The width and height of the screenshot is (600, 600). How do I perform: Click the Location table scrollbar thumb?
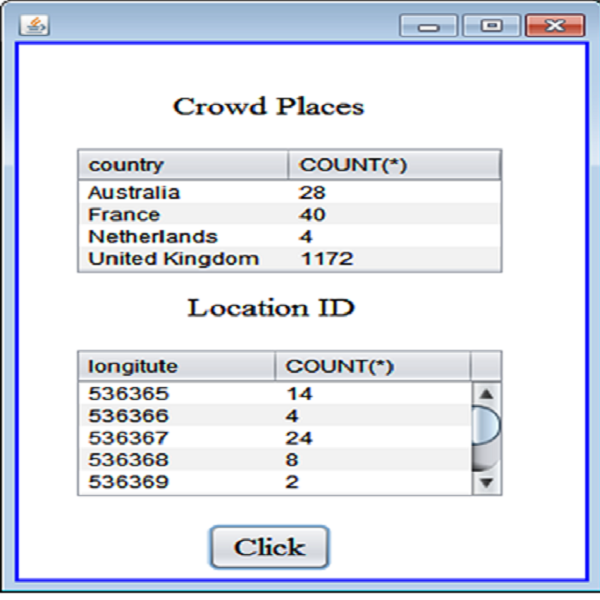[x=486, y=426]
